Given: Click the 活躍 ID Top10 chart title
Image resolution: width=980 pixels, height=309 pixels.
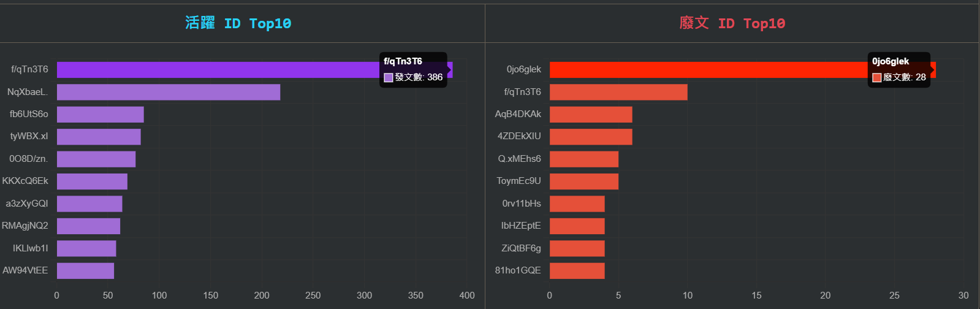Looking at the screenshot, I should [238, 23].
